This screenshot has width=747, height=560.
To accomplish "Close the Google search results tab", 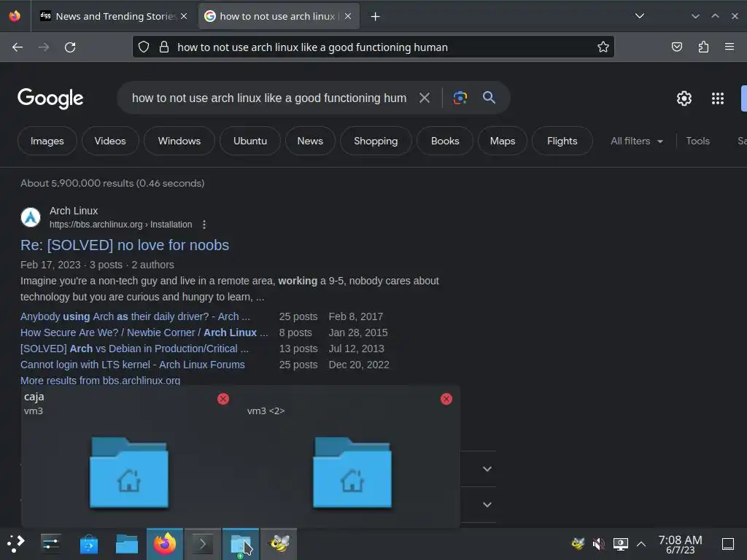I will tap(348, 16).
